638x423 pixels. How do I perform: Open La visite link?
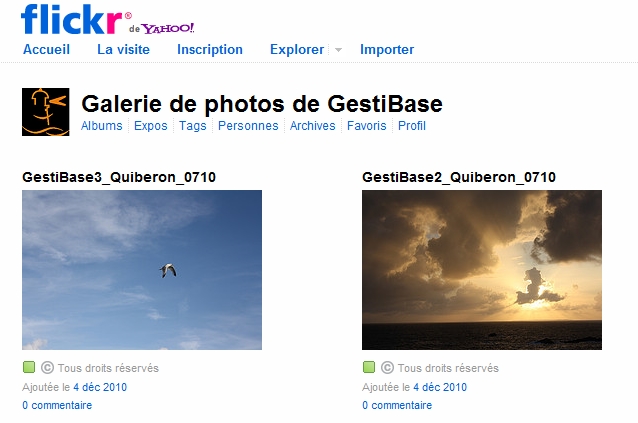click(123, 50)
